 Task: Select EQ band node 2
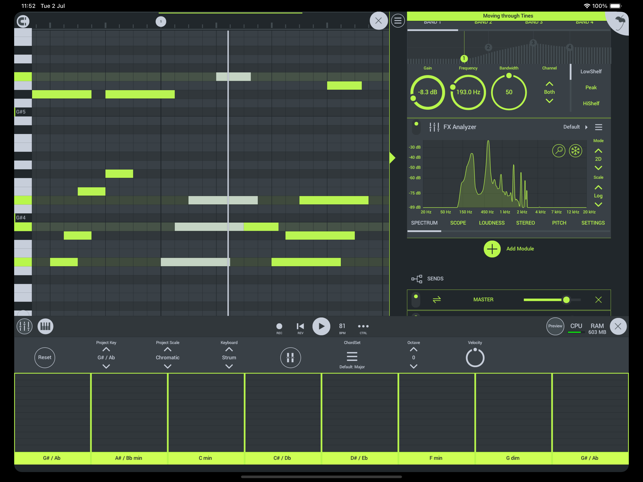point(488,48)
